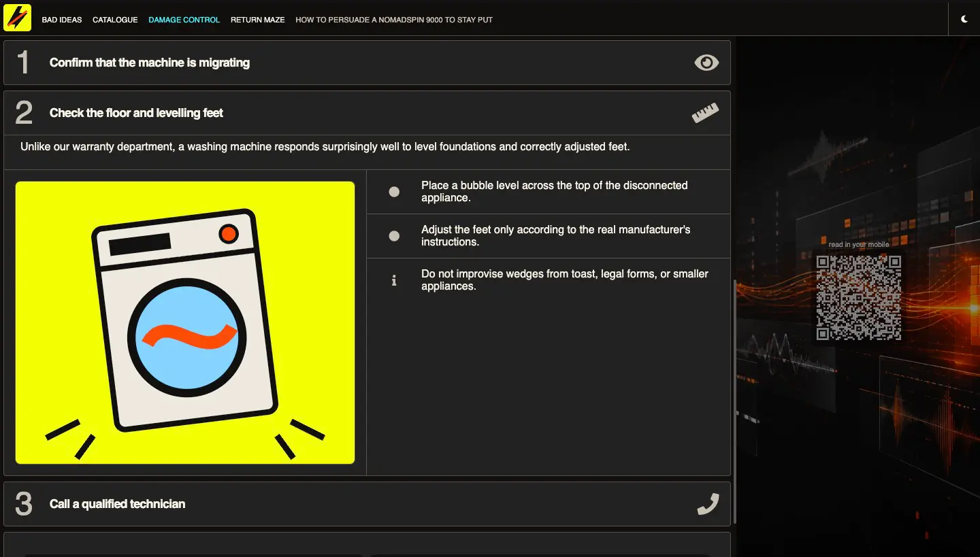Click the 'read in your mobile' caption

click(859, 245)
